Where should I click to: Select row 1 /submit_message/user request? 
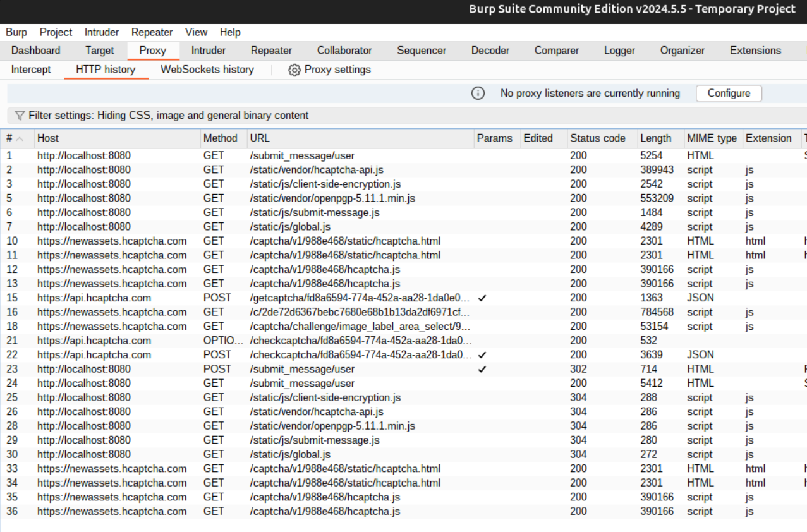point(403,155)
